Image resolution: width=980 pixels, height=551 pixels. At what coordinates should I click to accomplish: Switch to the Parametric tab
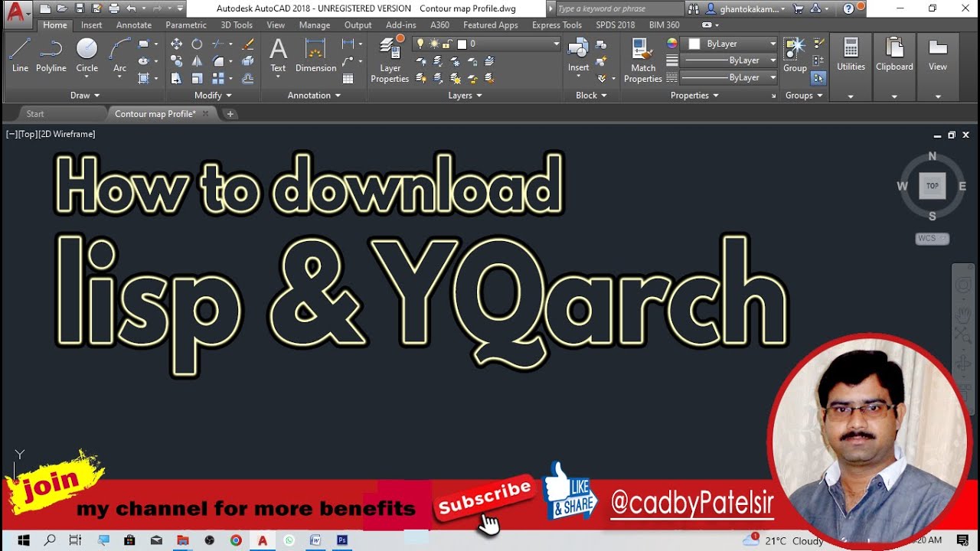[x=186, y=24]
